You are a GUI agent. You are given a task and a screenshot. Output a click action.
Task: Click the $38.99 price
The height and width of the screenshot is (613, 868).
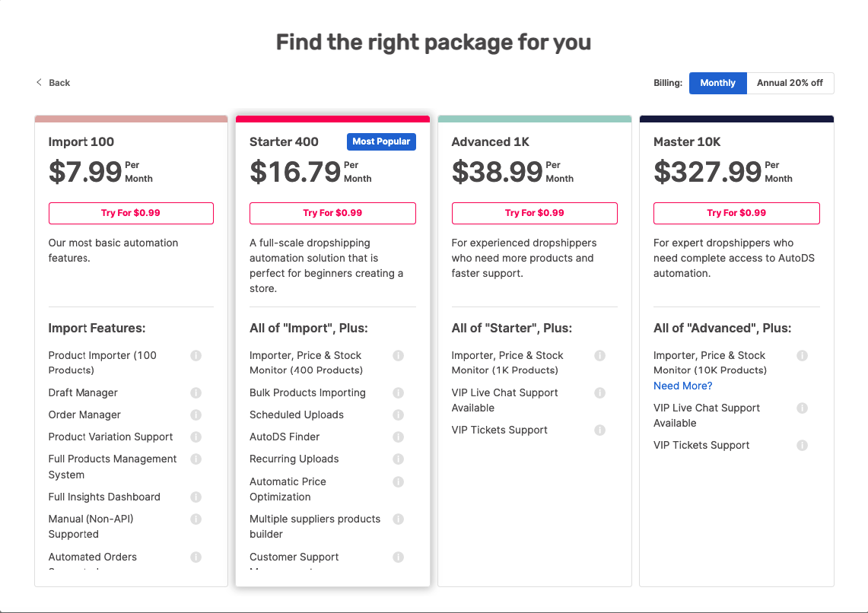point(497,172)
